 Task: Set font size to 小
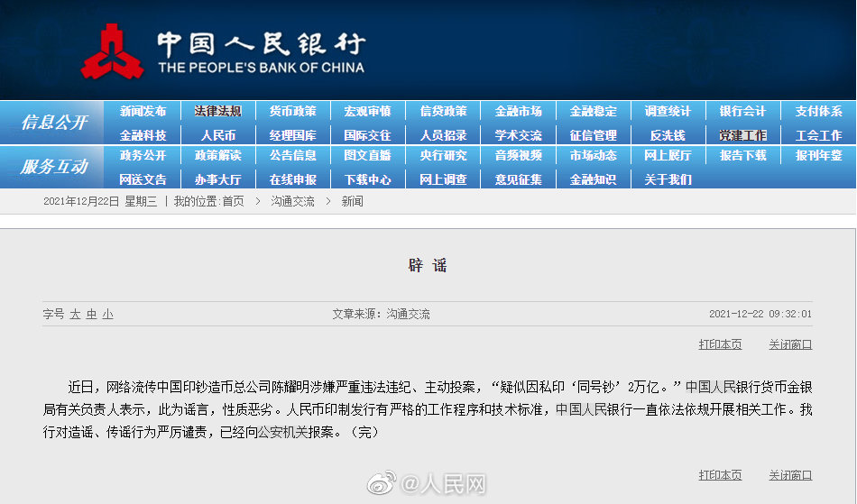click(x=107, y=315)
